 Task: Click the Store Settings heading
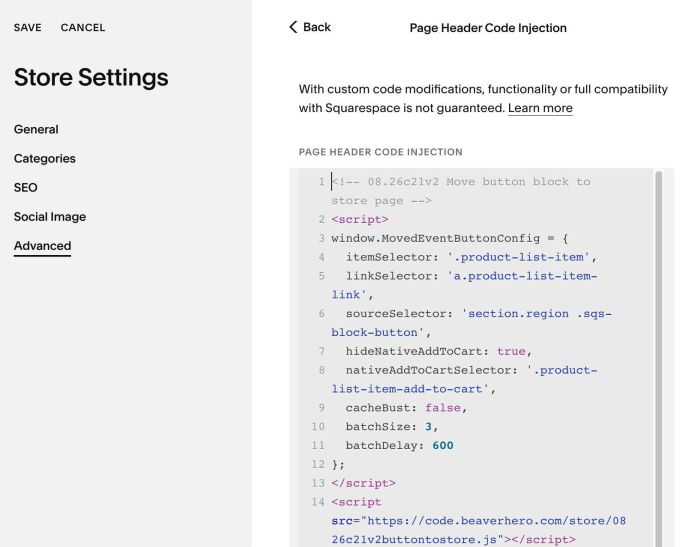coord(91,77)
